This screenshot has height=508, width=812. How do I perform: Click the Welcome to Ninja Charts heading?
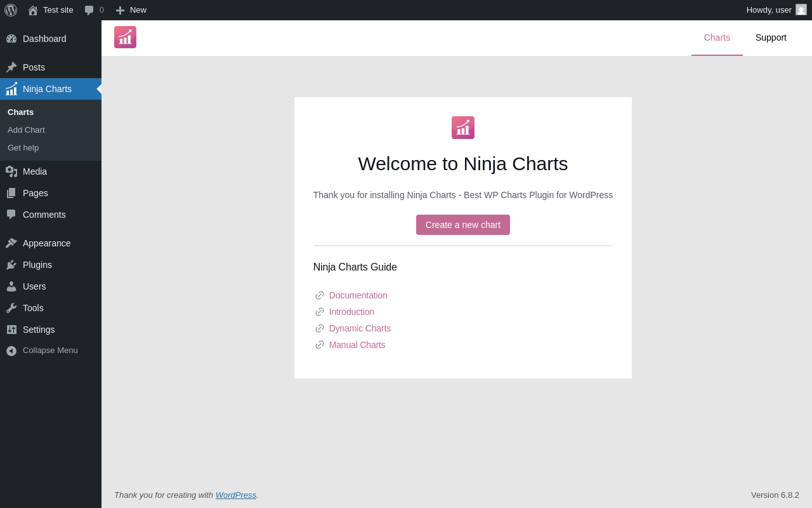tap(463, 164)
